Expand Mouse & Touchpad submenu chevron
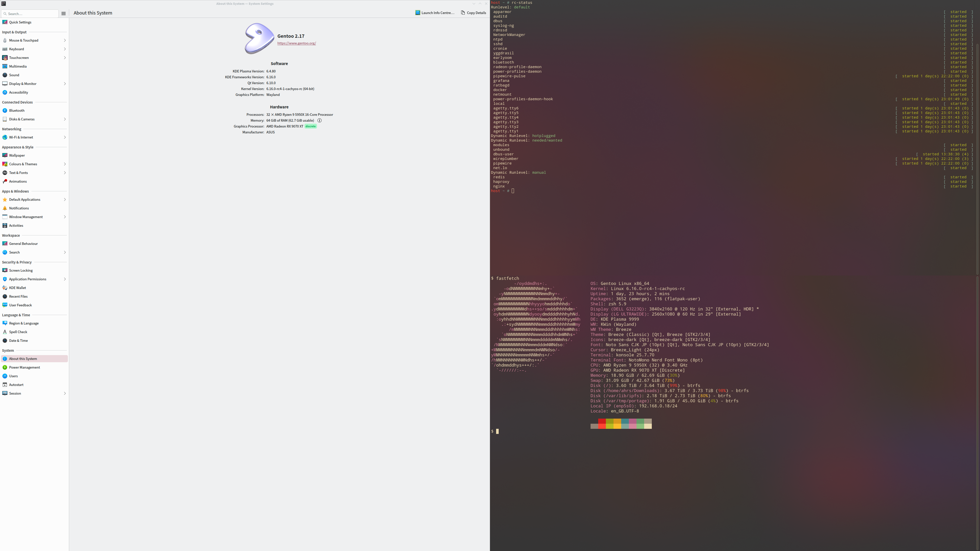 coord(65,40)
